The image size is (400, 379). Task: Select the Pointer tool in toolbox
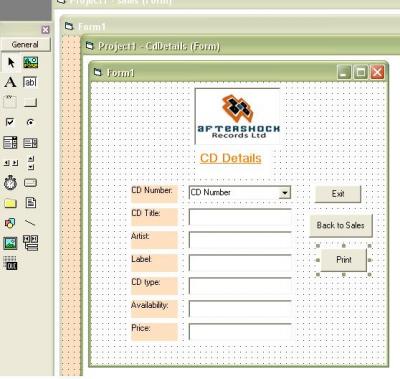pos(11,62)
